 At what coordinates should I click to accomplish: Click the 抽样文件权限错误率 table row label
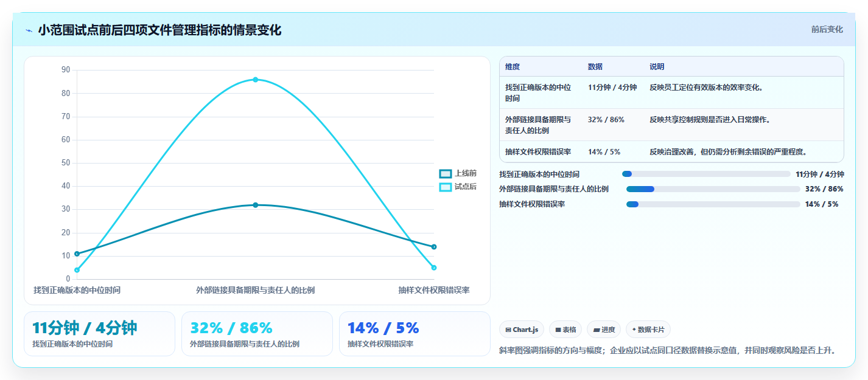click(x=538, y=152)
